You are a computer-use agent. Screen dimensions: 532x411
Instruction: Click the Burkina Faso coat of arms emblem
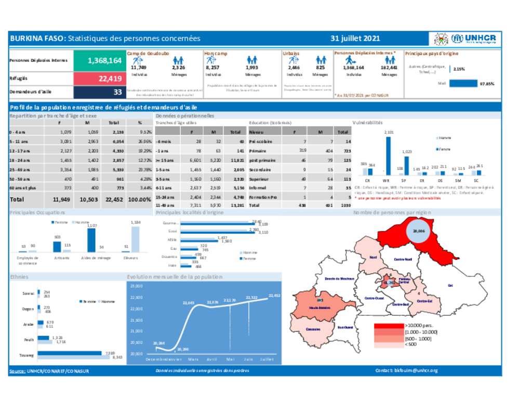click(x=441, y=38)
